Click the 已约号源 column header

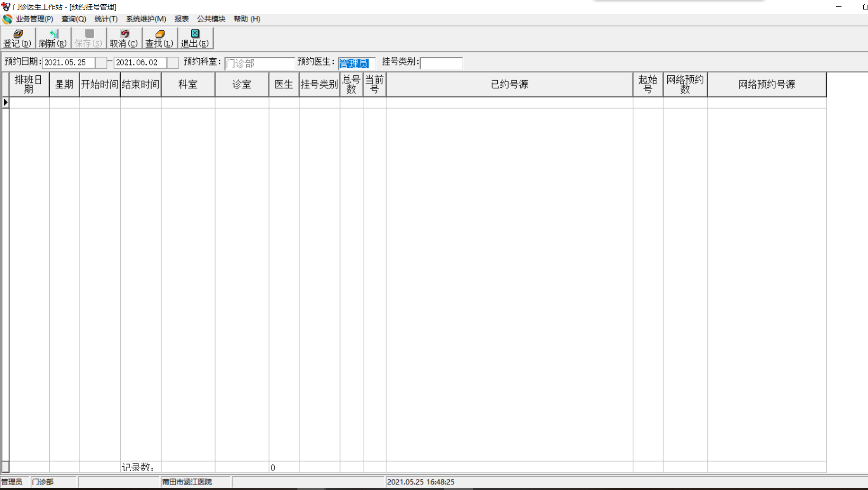510,84
